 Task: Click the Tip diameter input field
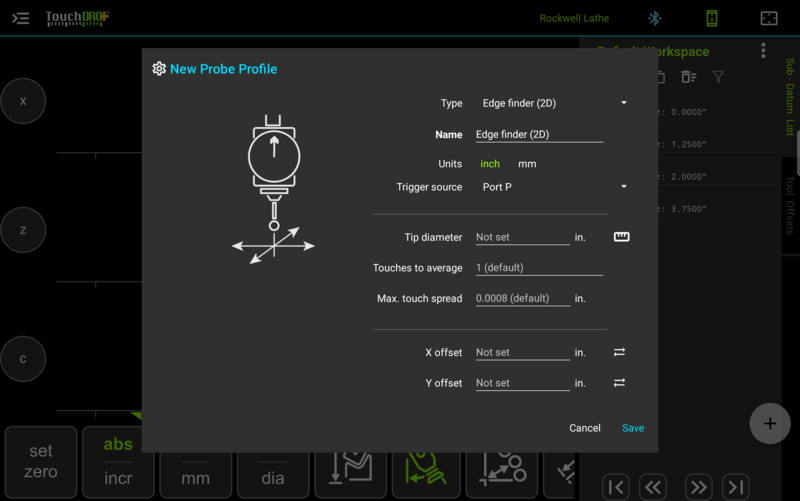(522, 237)
